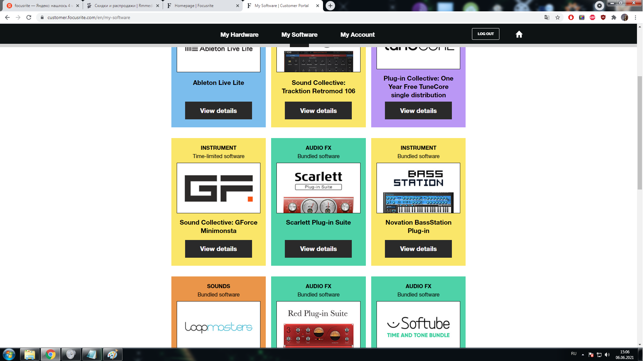Viewport: 644px width, 361px height.
Task: View details for Novation BassStation Plug-in
Action: pyautogui.click(x=419, y=249)
